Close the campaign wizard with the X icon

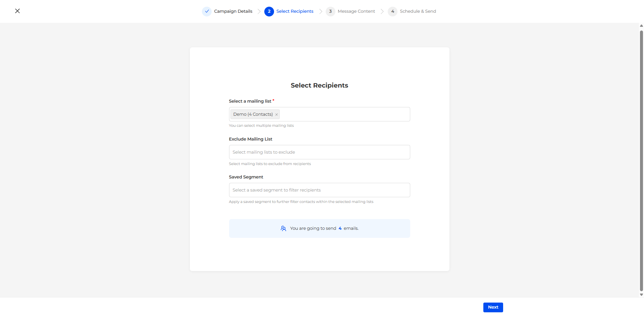[17, 11]
